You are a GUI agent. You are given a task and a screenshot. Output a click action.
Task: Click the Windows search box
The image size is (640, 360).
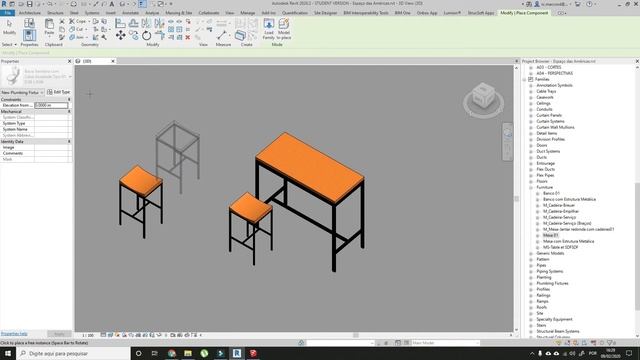pyautogui.click(x=73, y=353)
